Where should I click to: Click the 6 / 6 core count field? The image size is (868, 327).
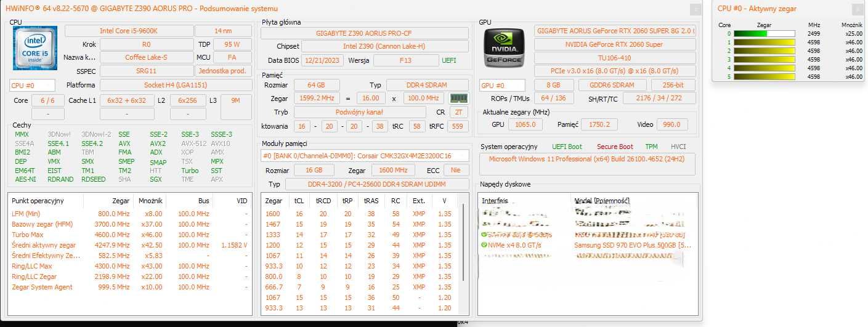47,100
